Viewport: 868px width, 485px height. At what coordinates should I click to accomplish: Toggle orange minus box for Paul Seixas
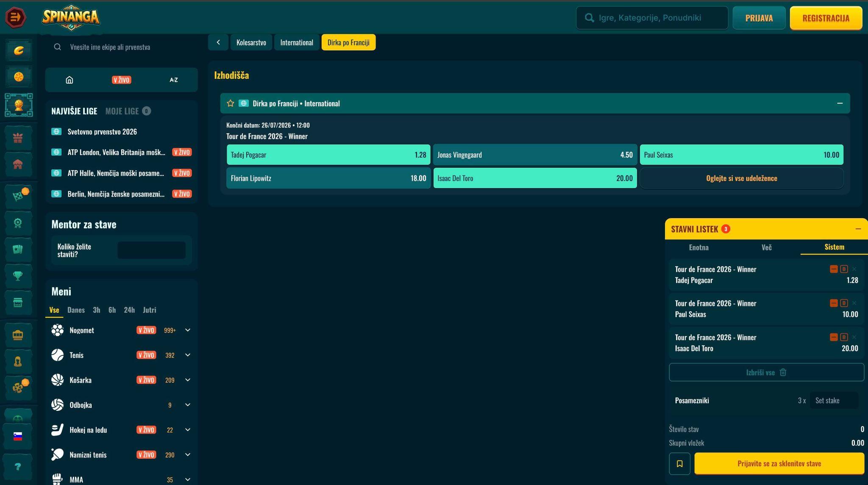[x=834, y=303]
